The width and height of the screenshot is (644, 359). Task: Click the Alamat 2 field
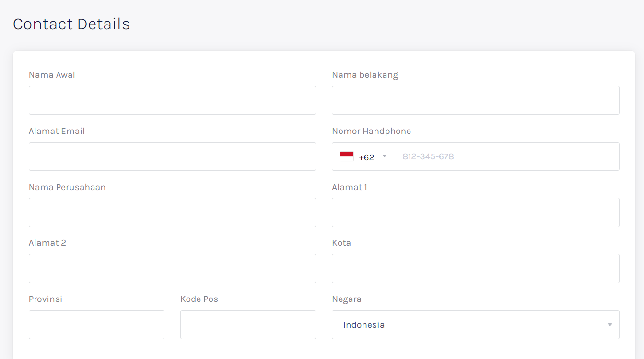point(172,268)
